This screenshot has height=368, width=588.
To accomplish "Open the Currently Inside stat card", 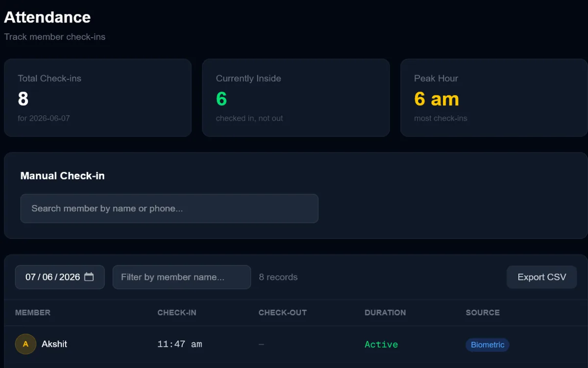I will pyautogui.click(x=296, y=98).
